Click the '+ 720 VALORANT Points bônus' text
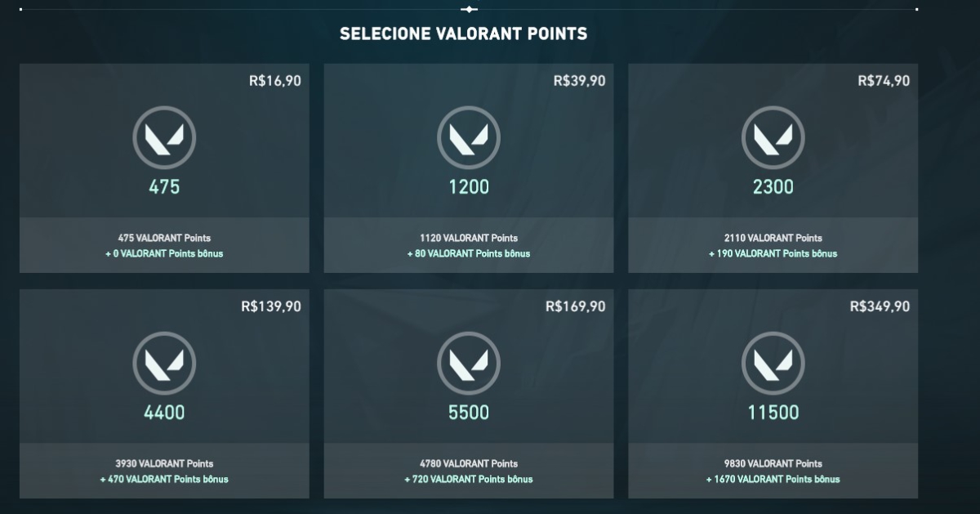 [469, 479]
